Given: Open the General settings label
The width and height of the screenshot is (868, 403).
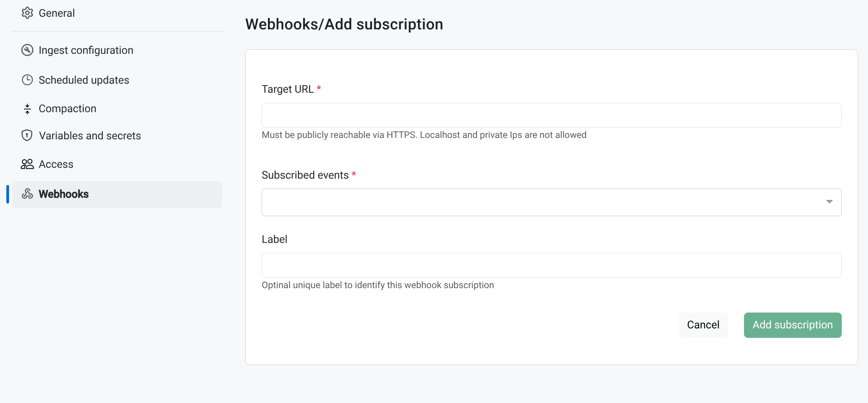Looking at the screenshot, I should (x=57, y=13).
